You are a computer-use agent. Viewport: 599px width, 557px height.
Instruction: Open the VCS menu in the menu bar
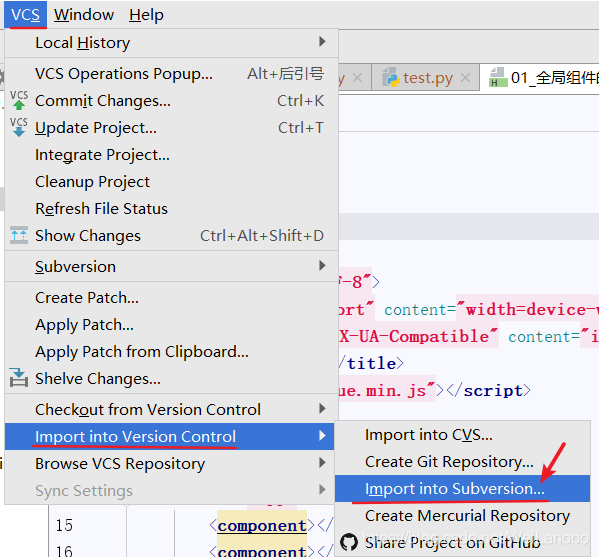point(25,15)
